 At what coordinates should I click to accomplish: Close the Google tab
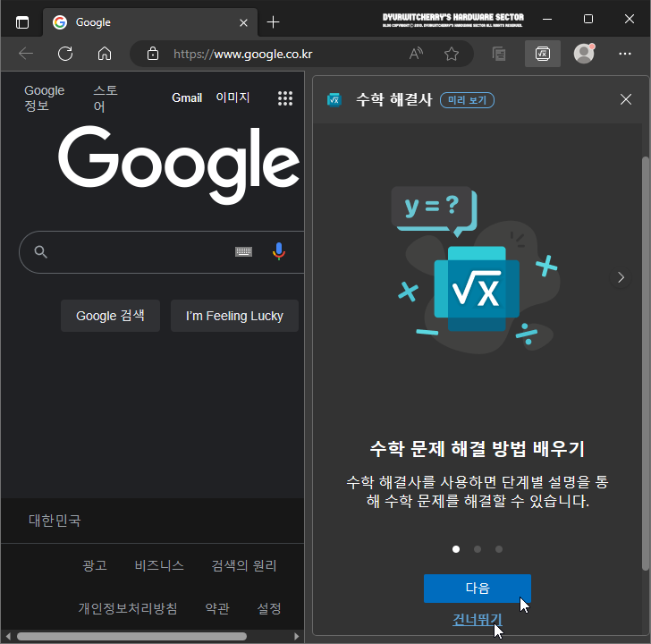pyautogui.click(x=244, y=22)
